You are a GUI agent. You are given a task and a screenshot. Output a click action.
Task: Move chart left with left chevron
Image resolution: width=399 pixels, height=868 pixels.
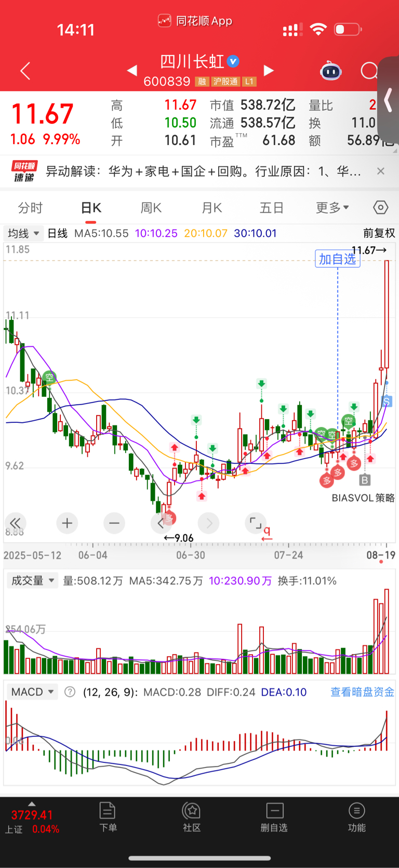tap(161, 523)
